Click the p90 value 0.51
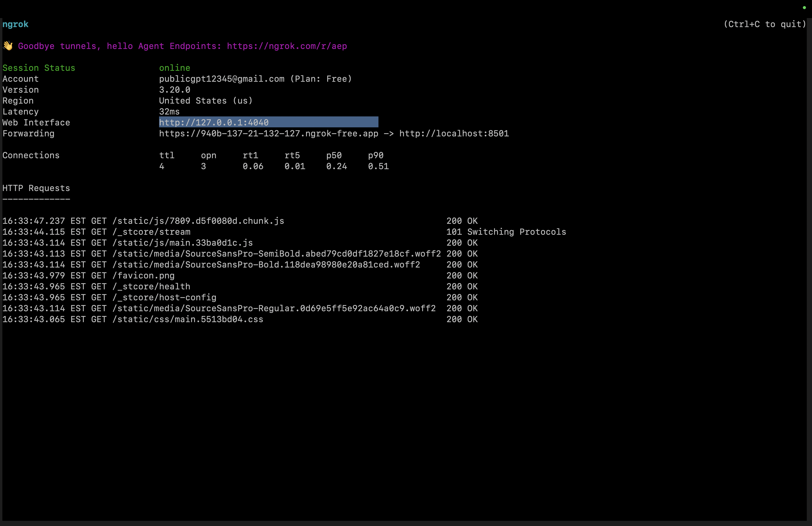This screenshot has height=526, width=812. 378,166
